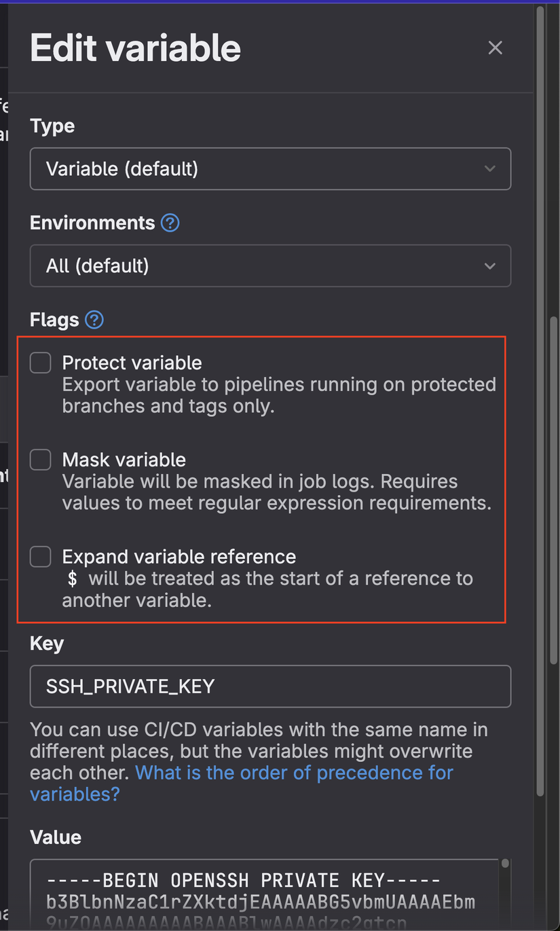The height and width of the screenshot is (931, 560).
Task: Expand the Environments dropdown
Action: (x=270, y=266)
